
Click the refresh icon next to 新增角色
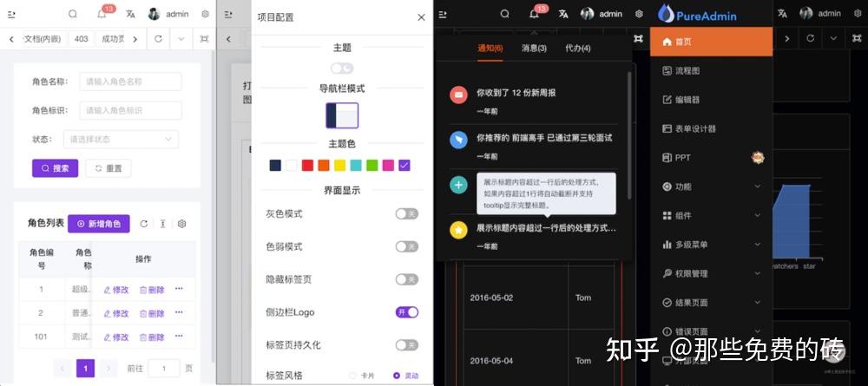tap(144, 224)
